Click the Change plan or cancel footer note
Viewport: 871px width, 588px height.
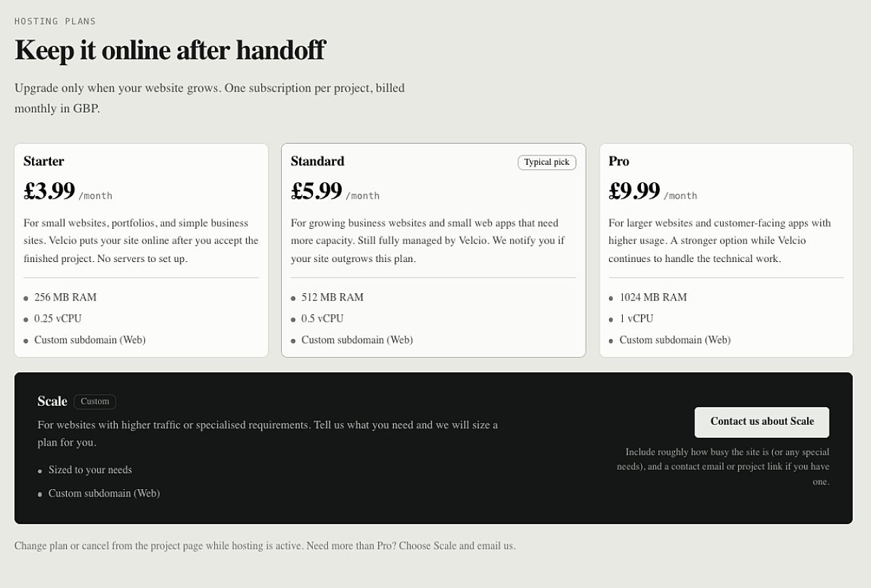coord(265,546)
